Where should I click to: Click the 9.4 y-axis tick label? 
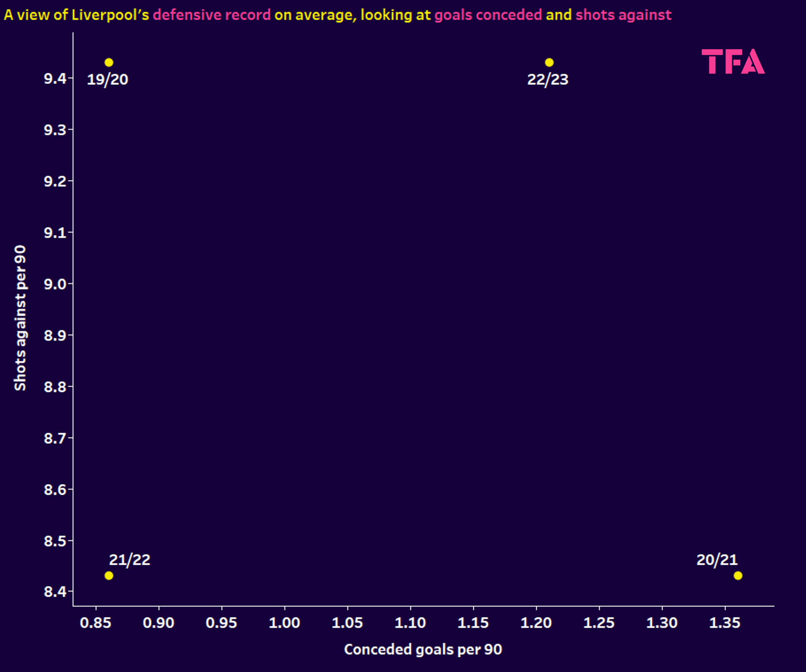(x=55, y=79)
